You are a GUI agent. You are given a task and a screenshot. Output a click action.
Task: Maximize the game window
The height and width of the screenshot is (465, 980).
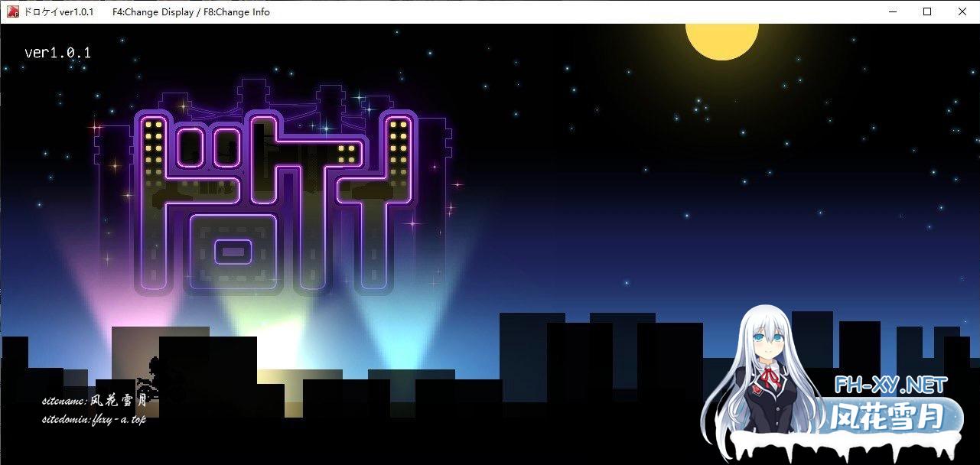tap(926, 11)
